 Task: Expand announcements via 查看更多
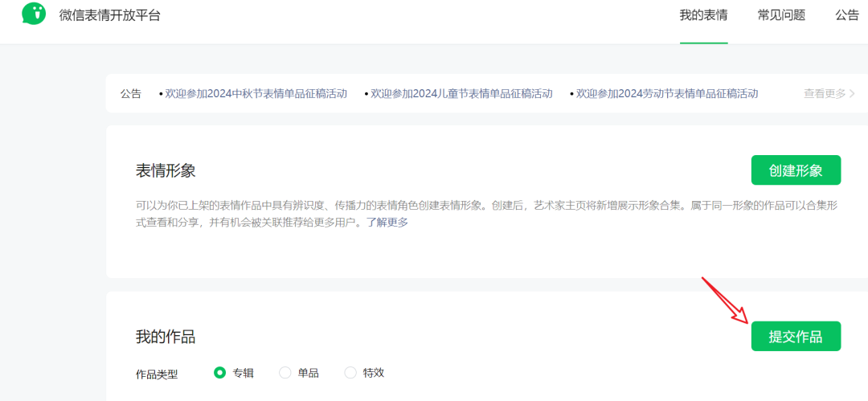(x=829, y=93)
